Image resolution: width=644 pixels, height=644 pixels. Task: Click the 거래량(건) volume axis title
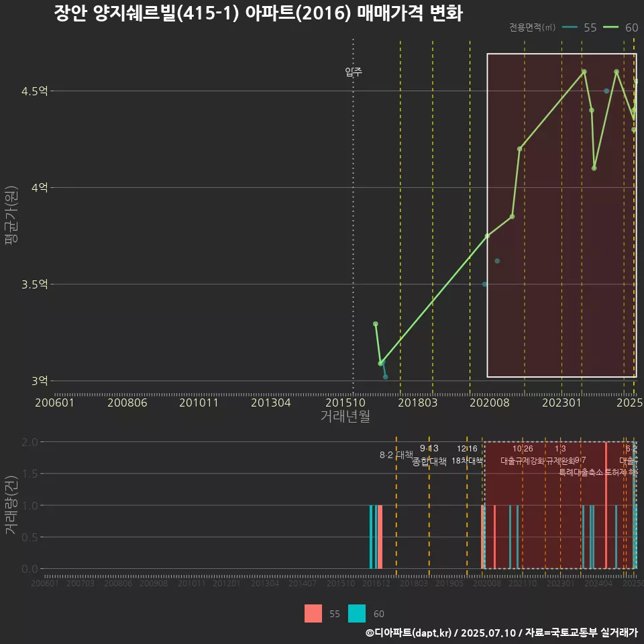coord(11,504)
